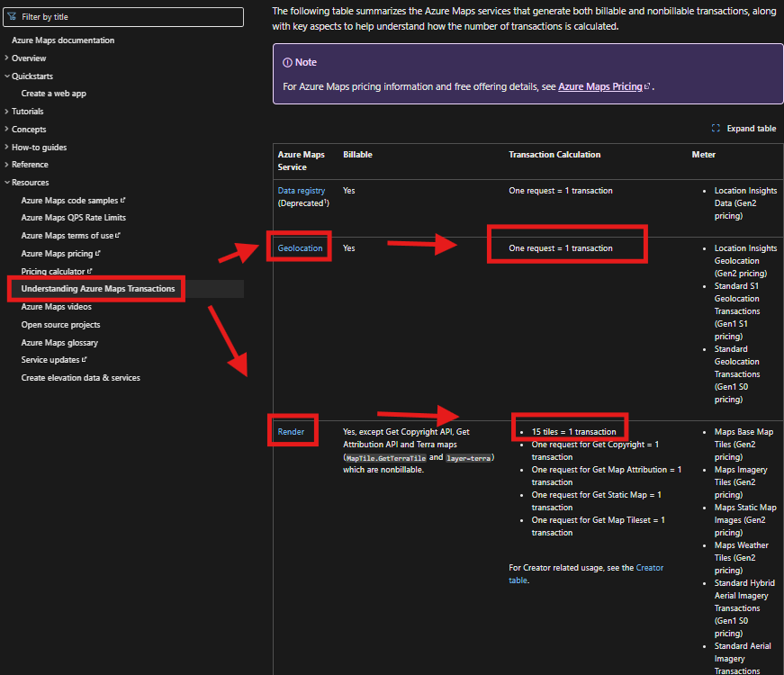
Task: Click 'One request for Get Map Attribution' bullet
Action: click(607, 475)
